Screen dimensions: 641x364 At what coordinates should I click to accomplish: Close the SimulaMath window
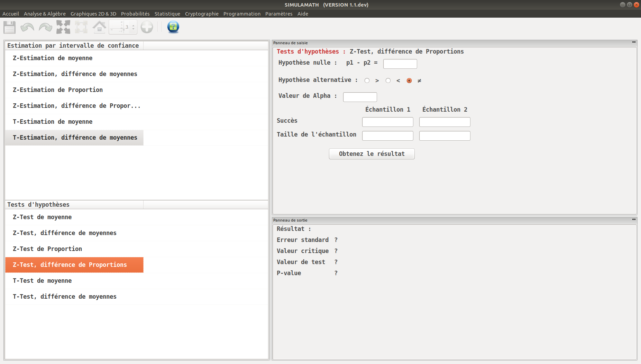pos(636,4)
